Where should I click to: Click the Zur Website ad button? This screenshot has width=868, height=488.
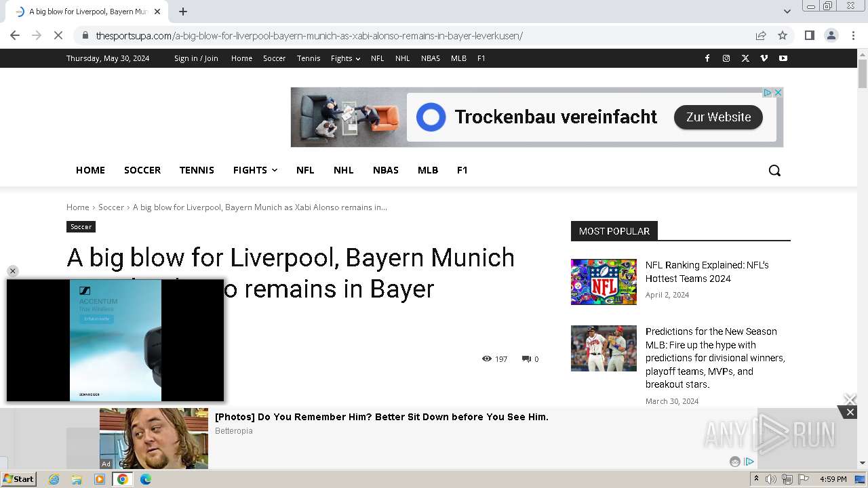pyautogui.click(x=718, y=117)
